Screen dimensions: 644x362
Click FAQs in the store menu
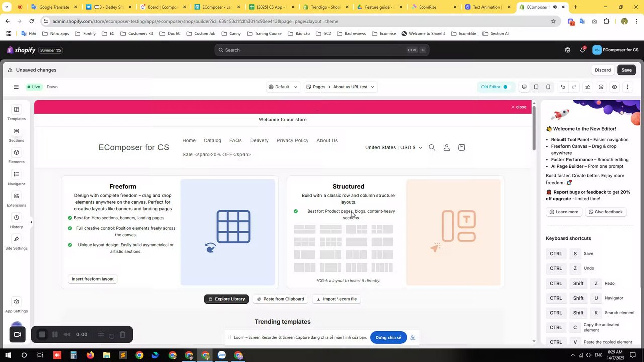pos(235,140)
